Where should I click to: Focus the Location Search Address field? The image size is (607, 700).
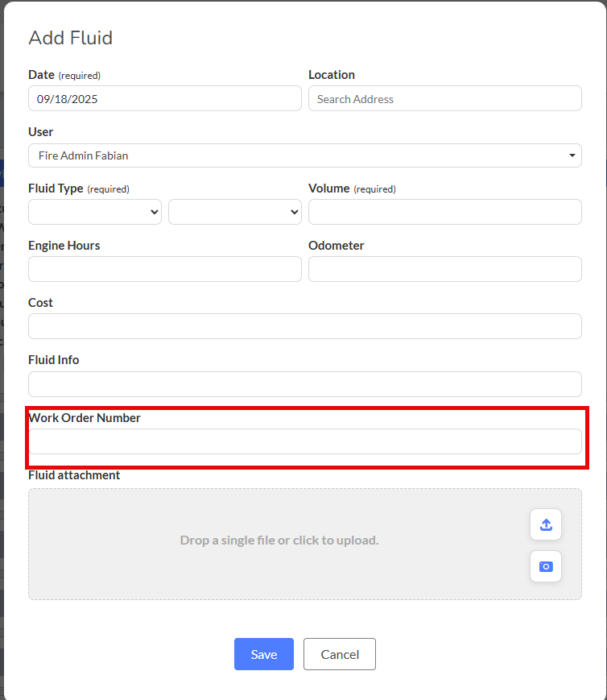(x=444, y=98)
